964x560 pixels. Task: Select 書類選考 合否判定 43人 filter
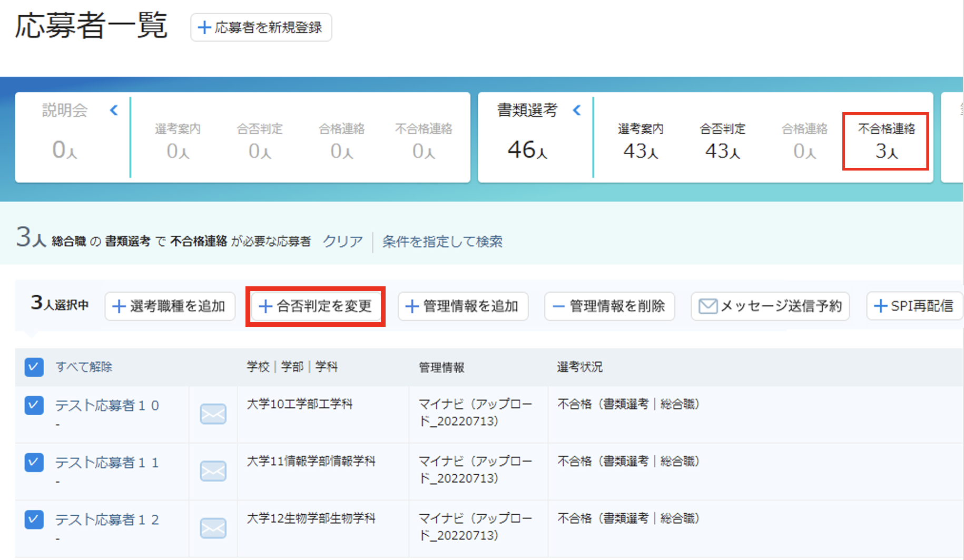pyautogui.click(x=723, y=141)
